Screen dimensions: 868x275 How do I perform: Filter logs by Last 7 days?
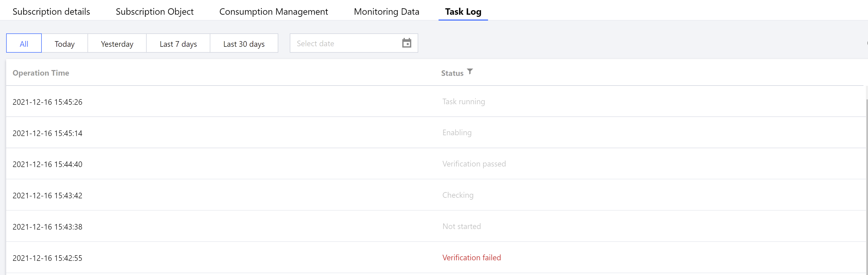tap(178, 44)
